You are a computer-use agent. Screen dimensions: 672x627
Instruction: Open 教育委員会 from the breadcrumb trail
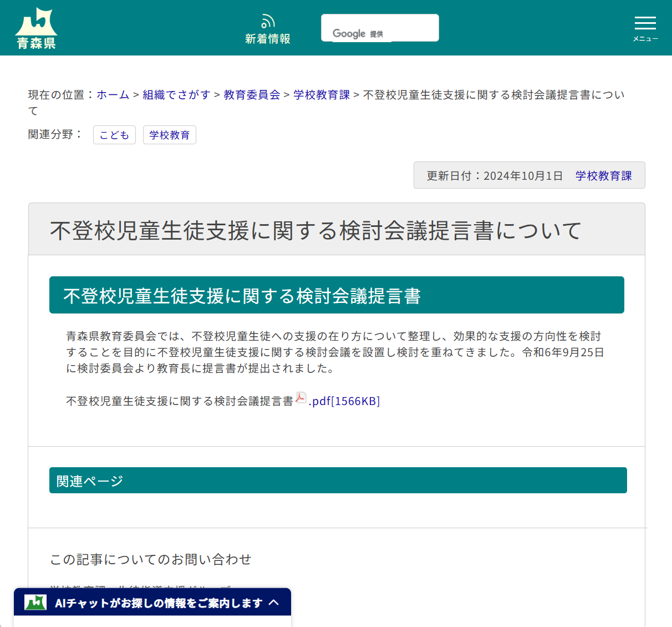click(251, 94)
